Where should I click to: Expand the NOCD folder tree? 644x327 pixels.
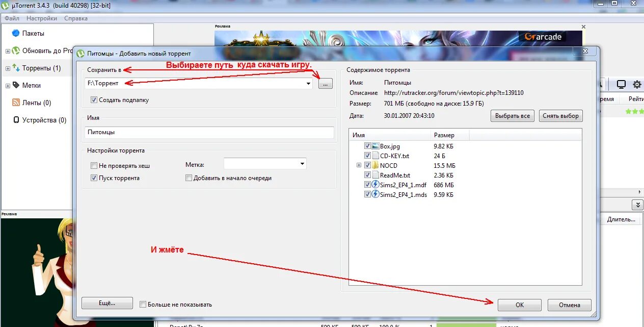pyautogui.click(x=359, y=165)
